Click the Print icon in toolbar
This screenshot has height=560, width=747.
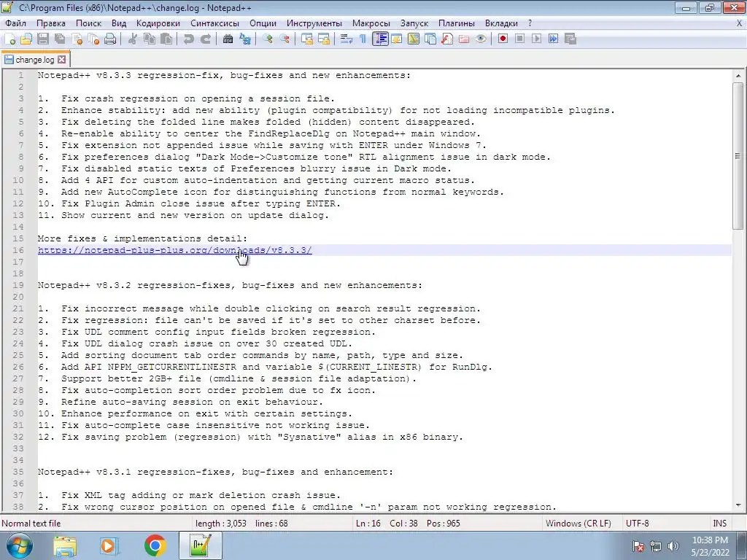coord(110,39)
